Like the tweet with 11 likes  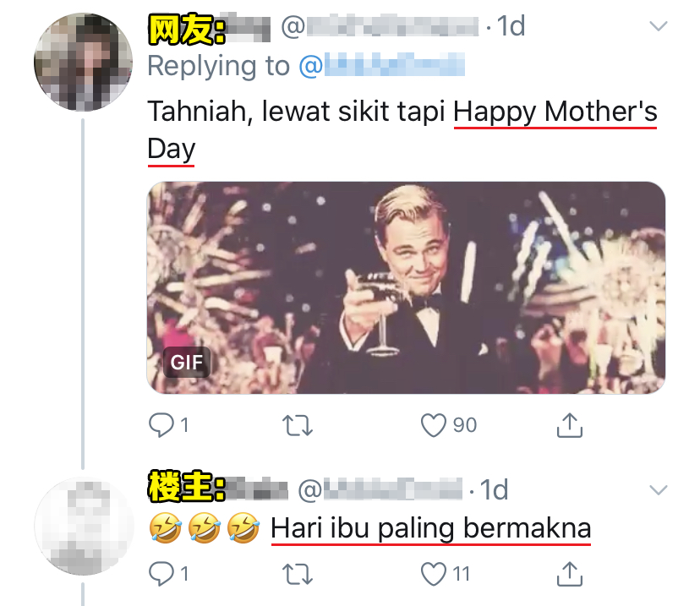(x=434, y=575)
